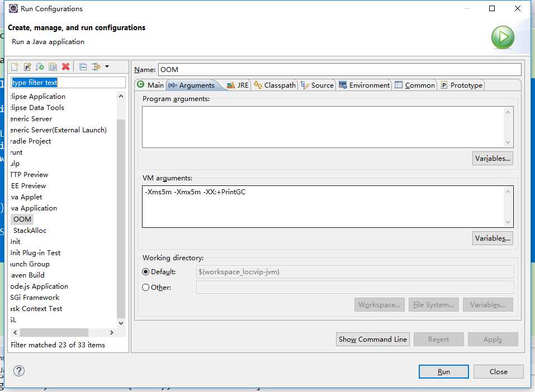Open the filter options dropdown arrow
The height and width of the screenshot is (392, 535).
coord(107,67)
